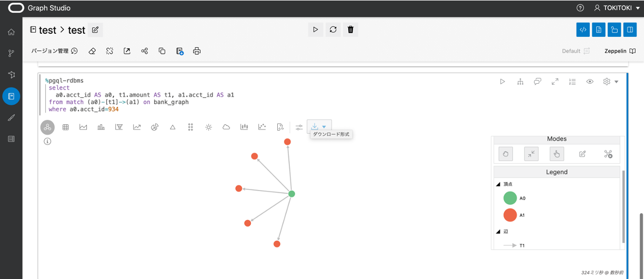The image size is (644, 279).
Task: Open the three-node graph sidebar icon
Action: pyautogui.click(x=11, y=75)
